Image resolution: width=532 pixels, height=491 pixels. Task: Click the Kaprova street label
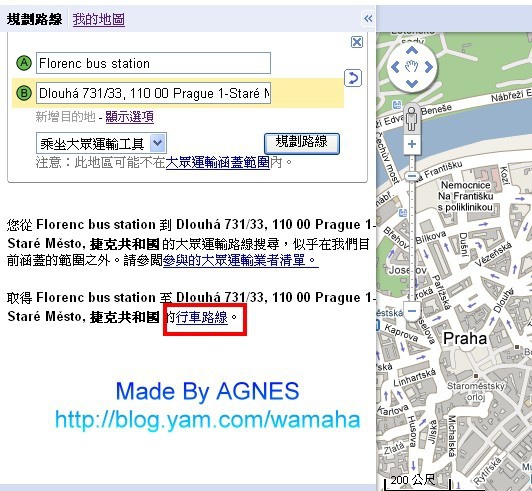point(401,333)
